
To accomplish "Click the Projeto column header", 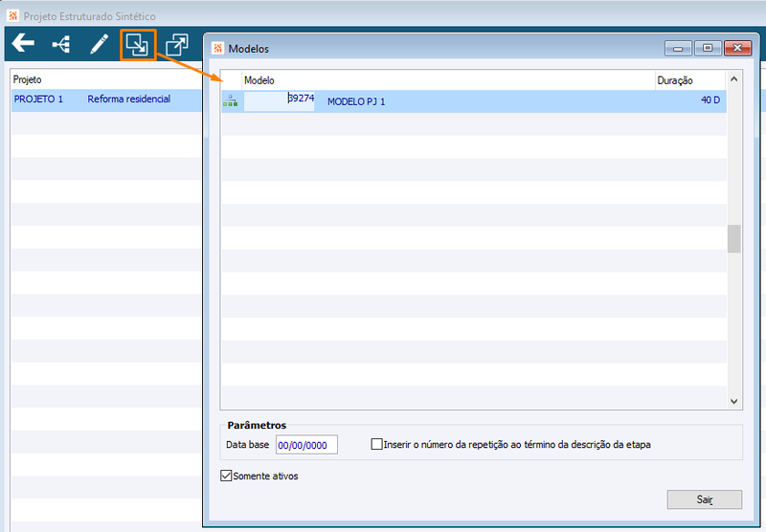I will (x=28, y=79).
